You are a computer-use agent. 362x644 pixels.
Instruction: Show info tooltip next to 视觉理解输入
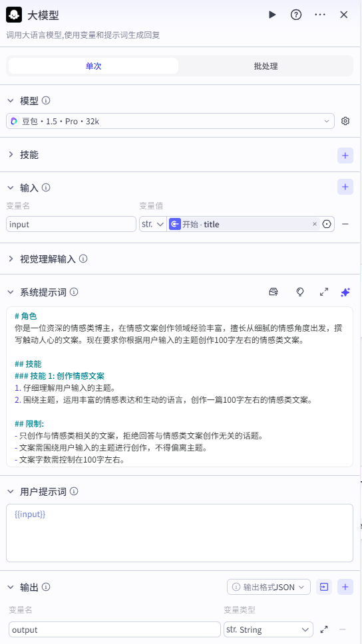point(83,259)
